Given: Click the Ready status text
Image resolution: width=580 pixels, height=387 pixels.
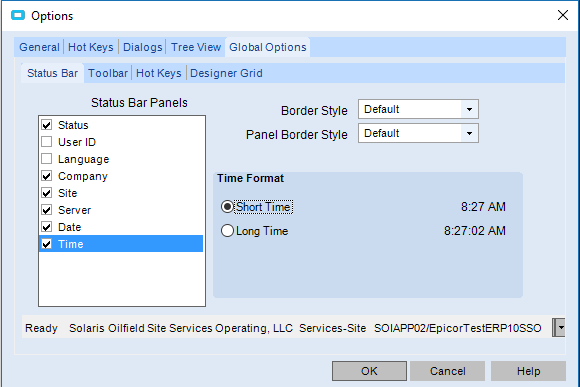Looking at the screenshot, I should point(41,328).
